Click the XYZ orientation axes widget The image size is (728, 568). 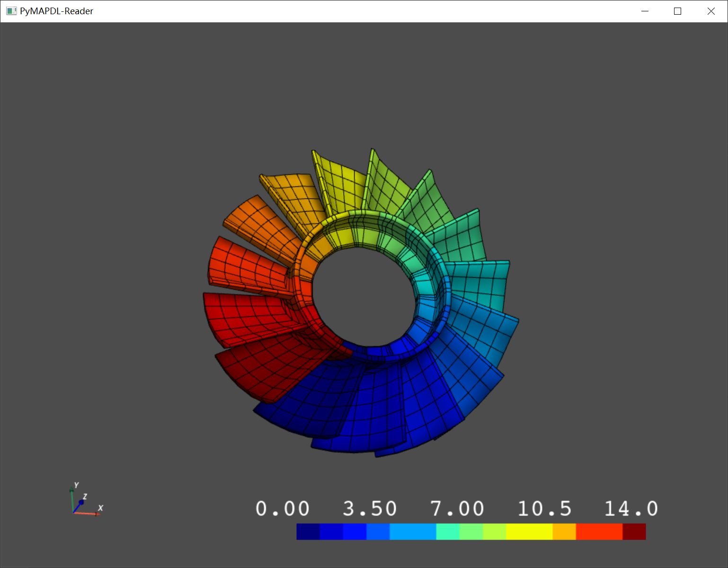[86, 499]
